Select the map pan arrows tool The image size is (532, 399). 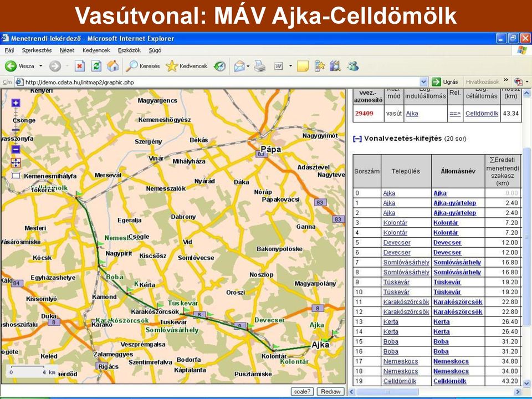16,162
